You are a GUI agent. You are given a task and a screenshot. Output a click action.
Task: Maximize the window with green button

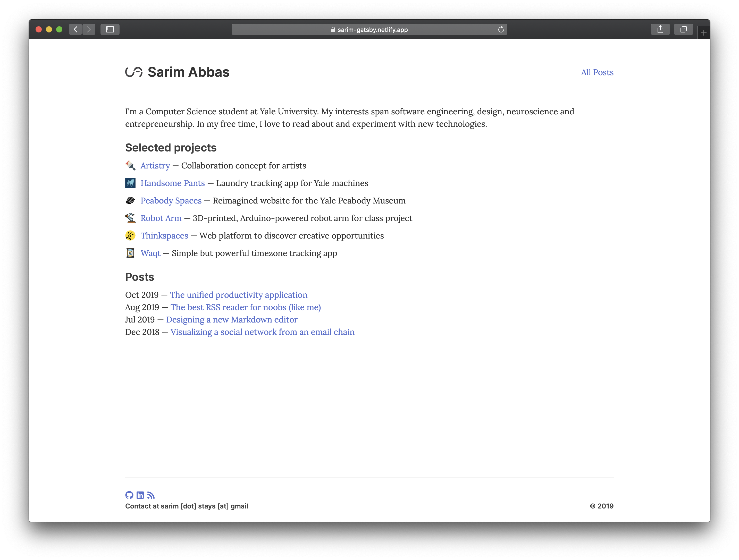(x=60, y=29)
